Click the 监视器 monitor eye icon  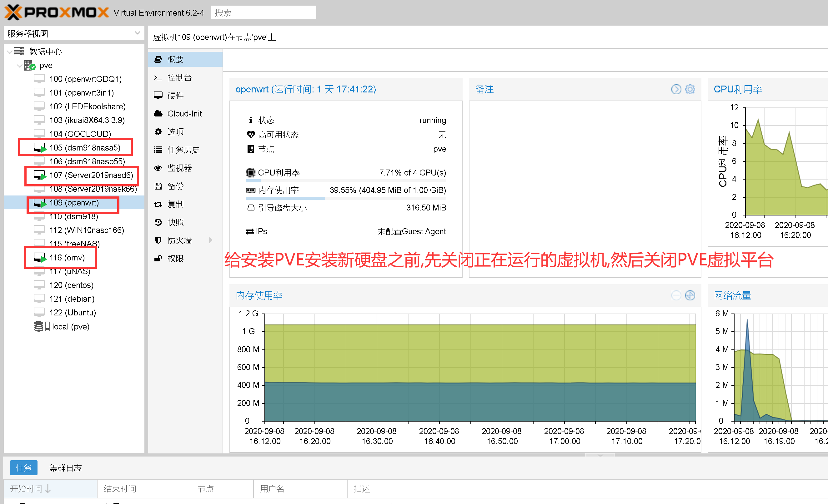(158, 168)
